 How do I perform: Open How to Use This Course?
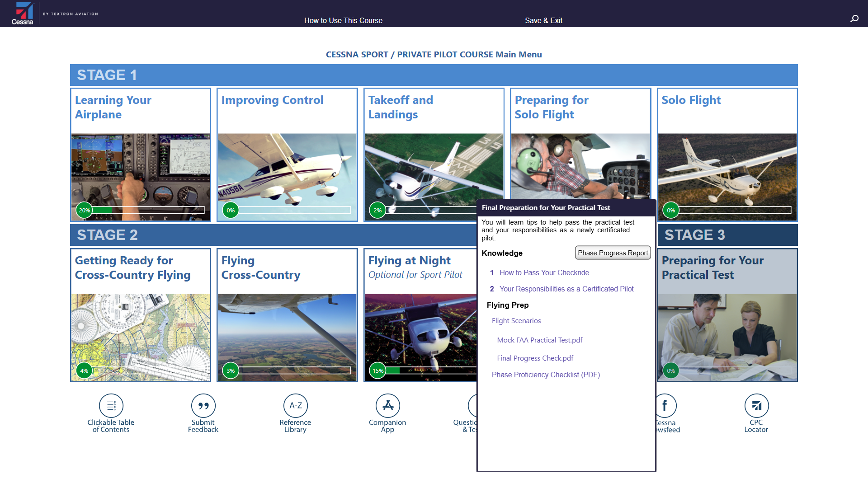tap(343, 20)
